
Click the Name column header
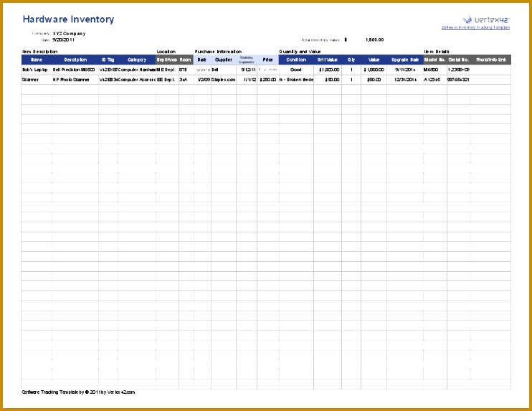[37, 60]
